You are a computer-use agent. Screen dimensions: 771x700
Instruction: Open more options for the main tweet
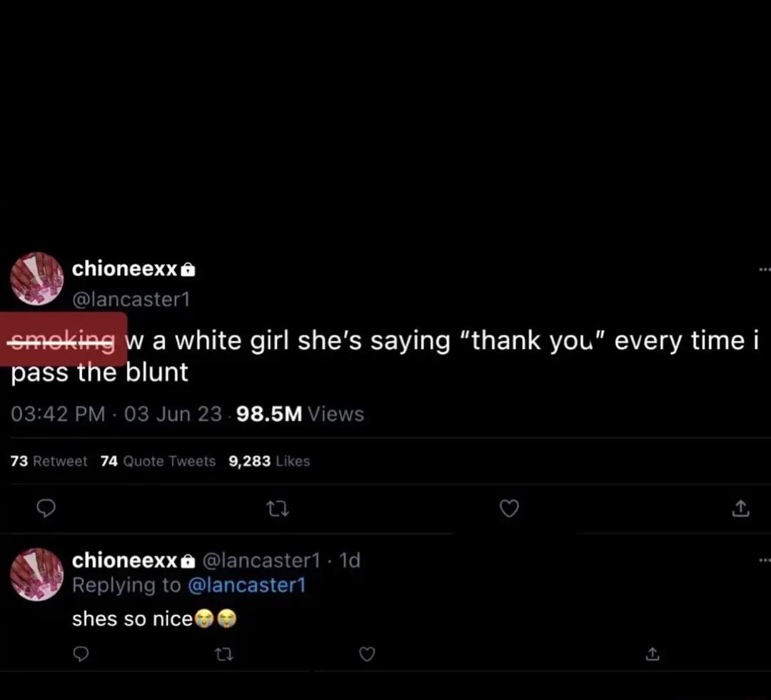pos(764,268)
